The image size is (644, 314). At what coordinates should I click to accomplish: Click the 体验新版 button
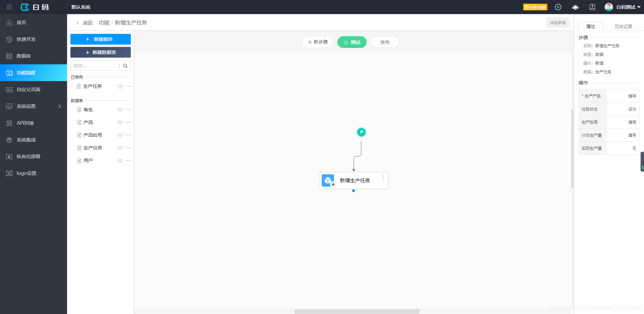pos(558,22)
